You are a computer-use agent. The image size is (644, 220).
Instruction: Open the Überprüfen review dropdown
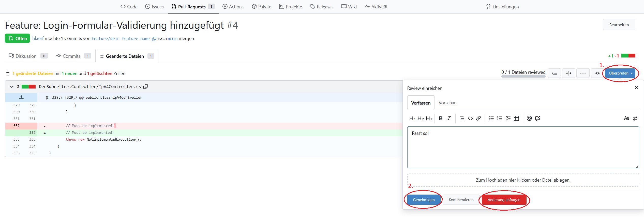pos(620,73)
